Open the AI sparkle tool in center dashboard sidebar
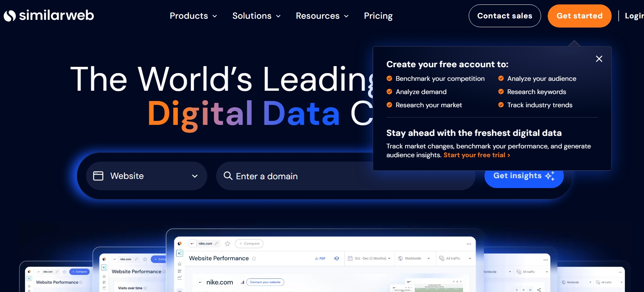Screen dimensions: 644x292 [179, 253]
